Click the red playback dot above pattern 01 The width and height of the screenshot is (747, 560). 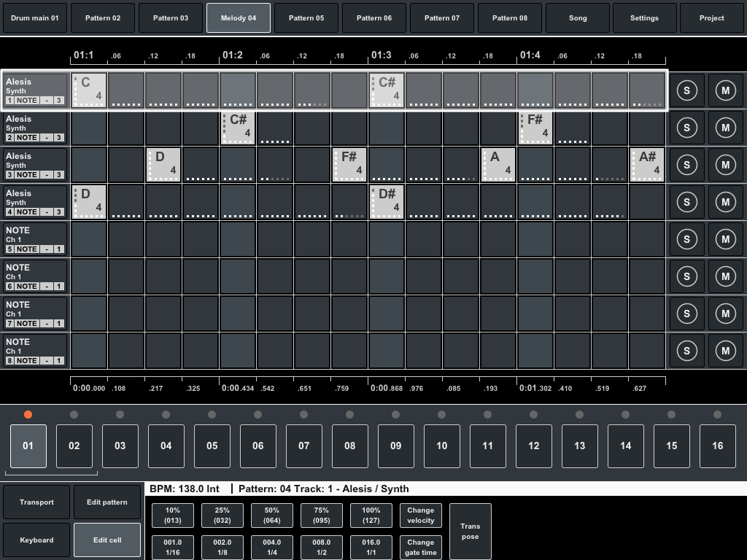coord(28,415)
